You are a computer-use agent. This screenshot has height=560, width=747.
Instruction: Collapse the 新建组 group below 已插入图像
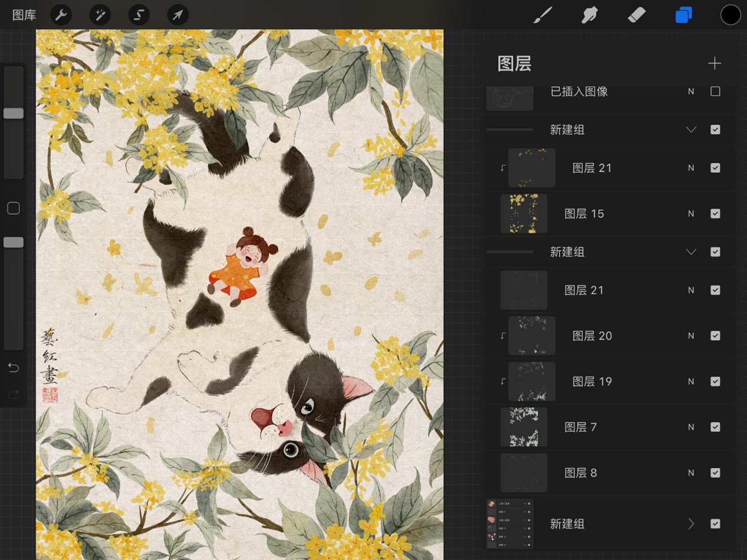coord(691,130)
